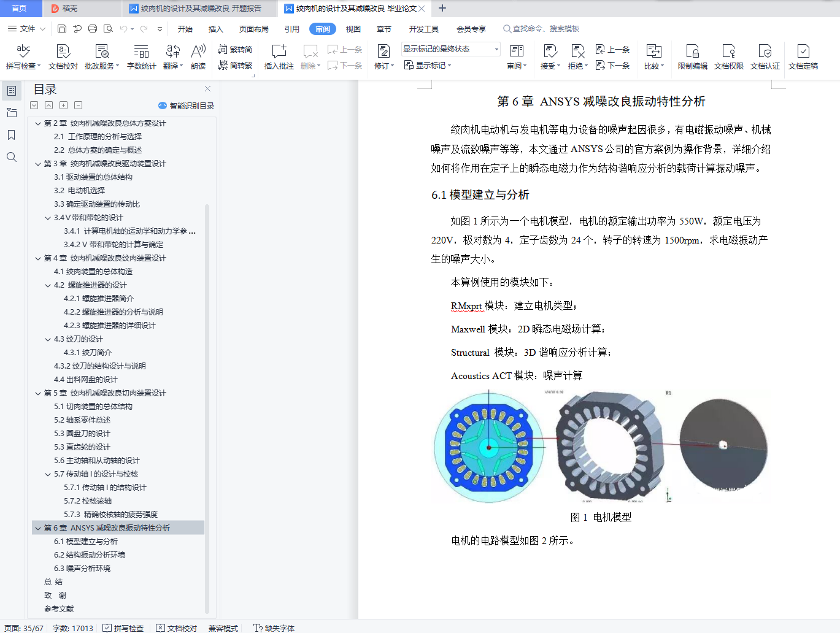
Task: Open the 章节 ribbon tab
Action: 384,29
